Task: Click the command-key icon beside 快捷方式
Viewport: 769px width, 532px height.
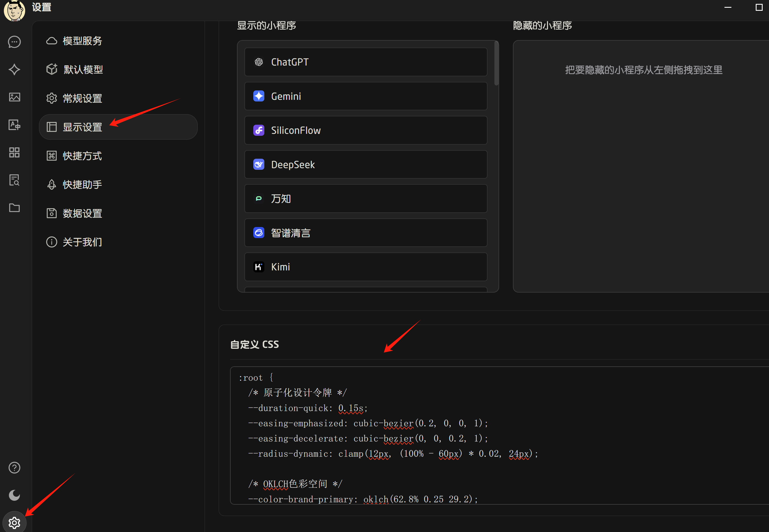Action: pyautogui.click(x=52, y=156)
